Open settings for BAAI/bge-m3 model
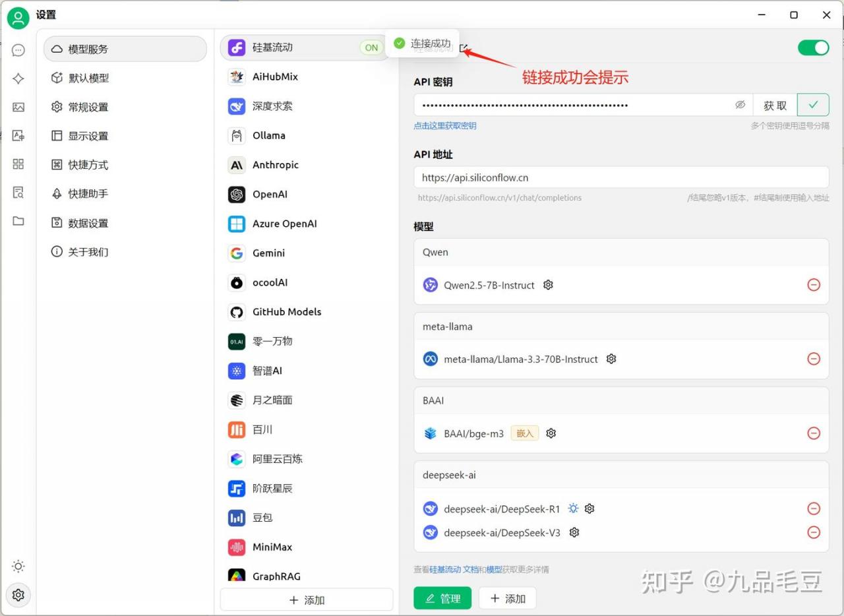 coord(551,433)
